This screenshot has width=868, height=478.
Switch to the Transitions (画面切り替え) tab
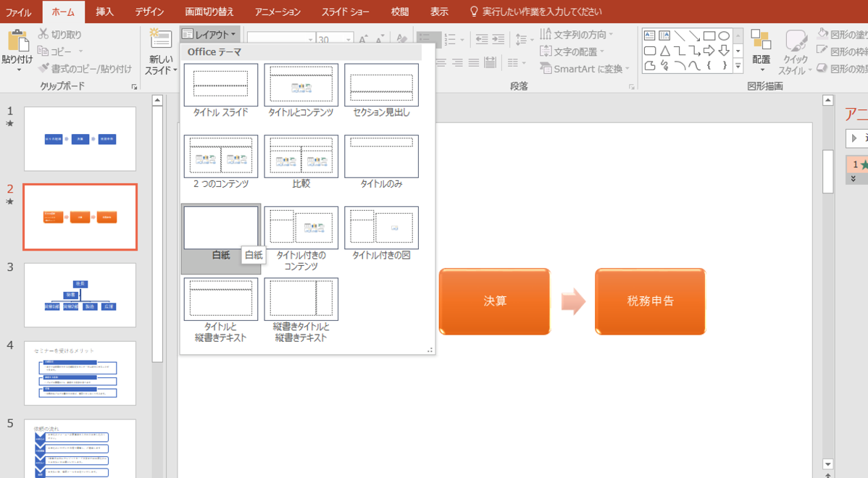pyautogui.click(x=209, y=12)
